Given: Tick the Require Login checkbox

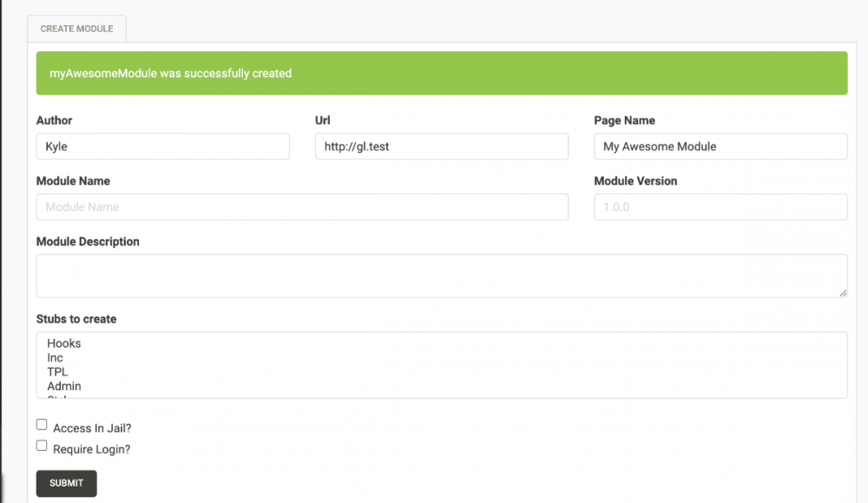Looking at the screenshot, I should [x=42, y=446].
